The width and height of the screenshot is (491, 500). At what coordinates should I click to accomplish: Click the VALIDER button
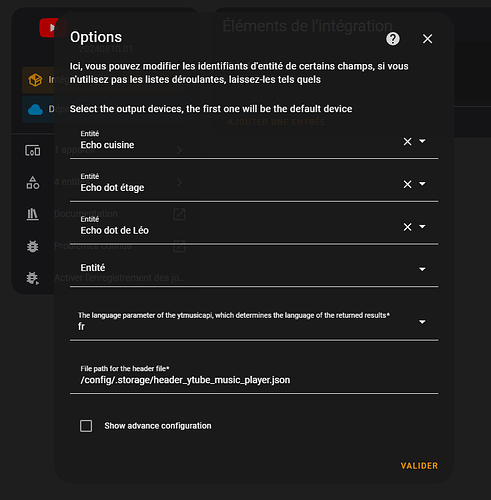point(419,466)
